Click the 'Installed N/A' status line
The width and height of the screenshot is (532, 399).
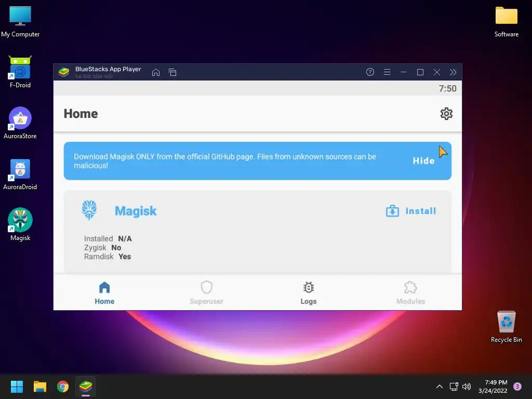[108, 238]
